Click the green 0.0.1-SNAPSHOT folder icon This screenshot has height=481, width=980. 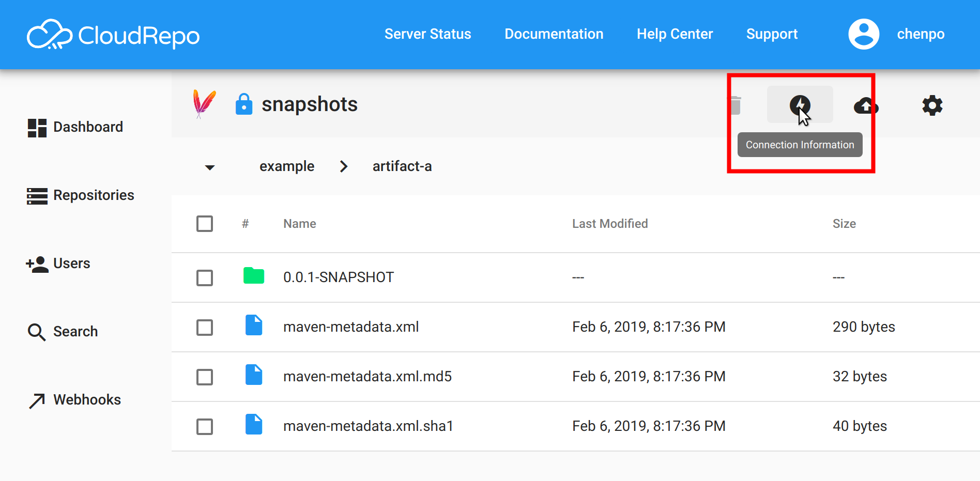(254, 276)
